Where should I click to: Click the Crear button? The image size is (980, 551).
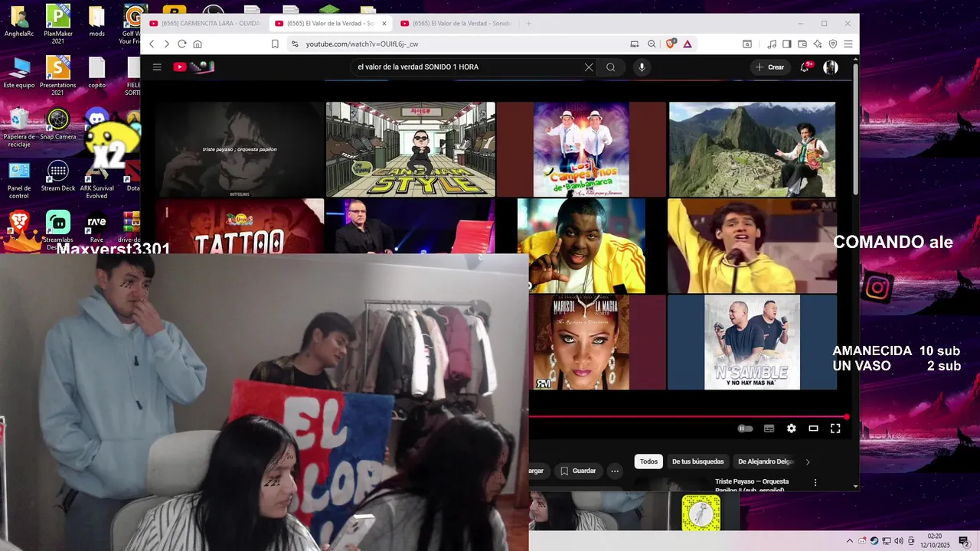pos(770,67)
